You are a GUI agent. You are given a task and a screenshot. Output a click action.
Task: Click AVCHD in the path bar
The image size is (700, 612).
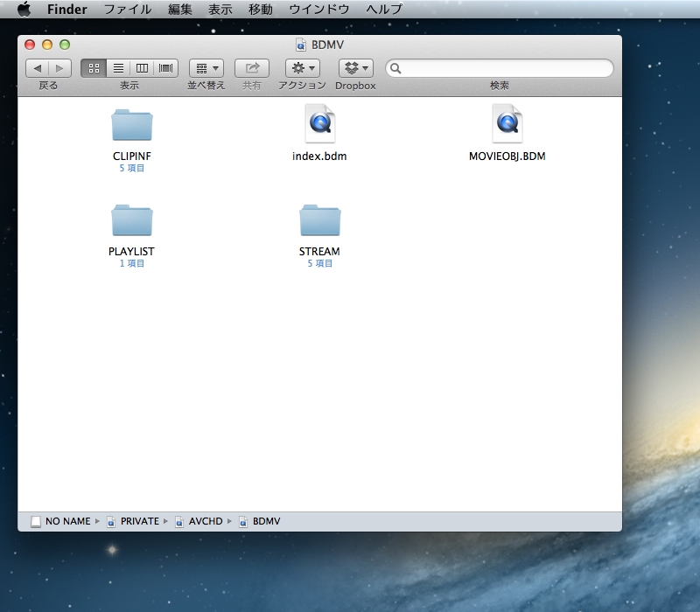pos(206,521)
